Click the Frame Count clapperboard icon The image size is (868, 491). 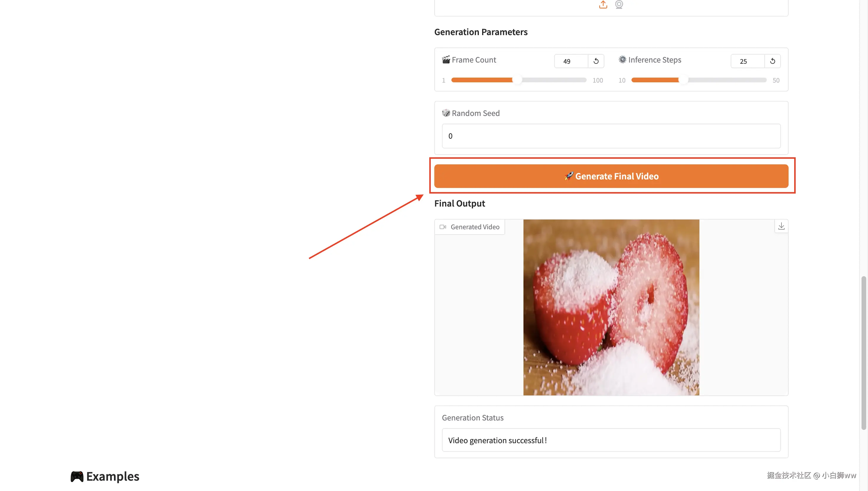446,60
